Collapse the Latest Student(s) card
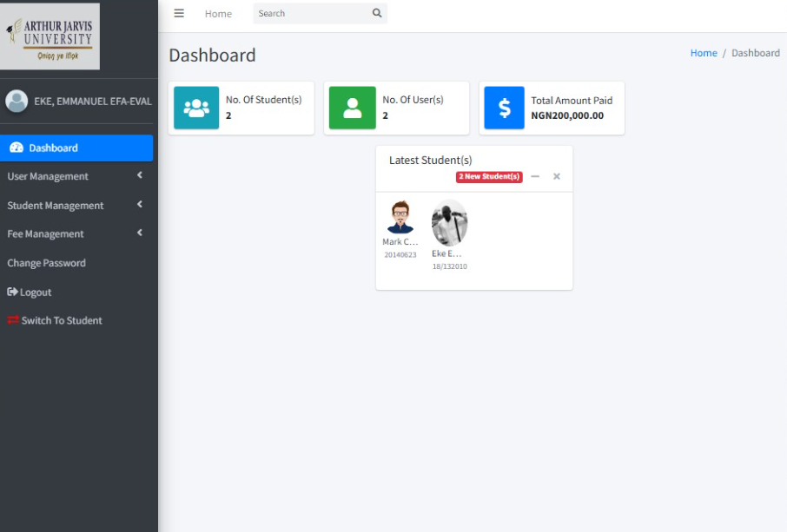 tap(535, 176)
